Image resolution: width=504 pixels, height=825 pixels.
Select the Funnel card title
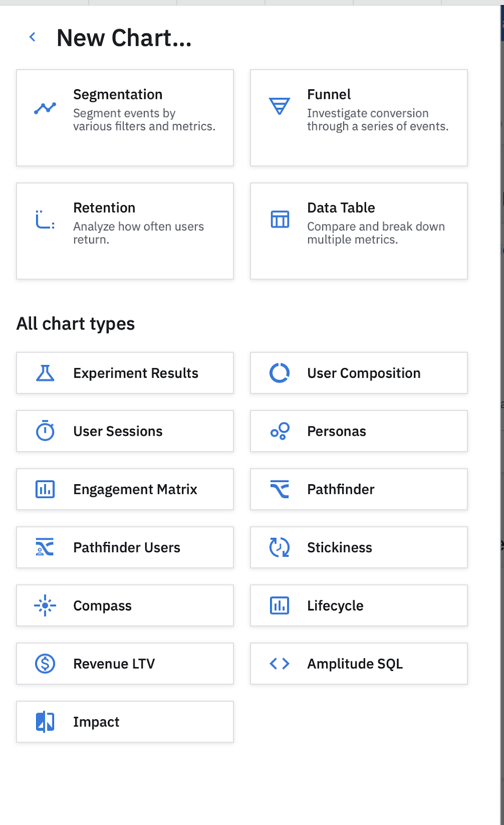[329, 94]
